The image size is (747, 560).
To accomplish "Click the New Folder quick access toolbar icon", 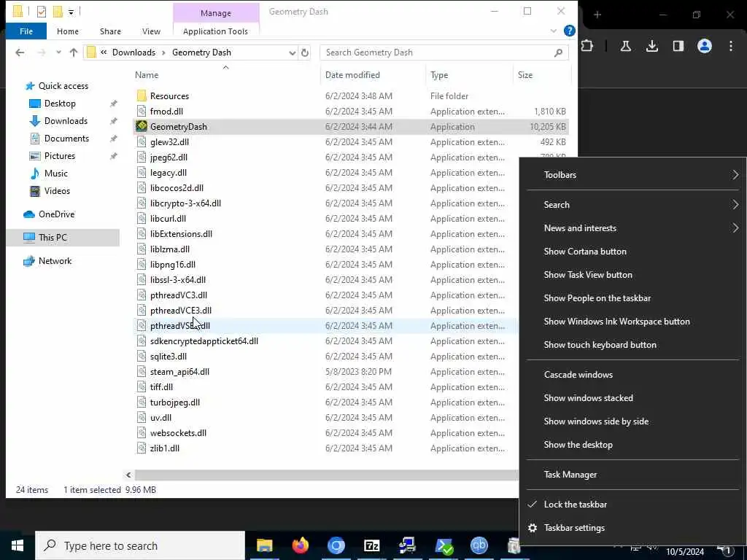I will (58, 11).
